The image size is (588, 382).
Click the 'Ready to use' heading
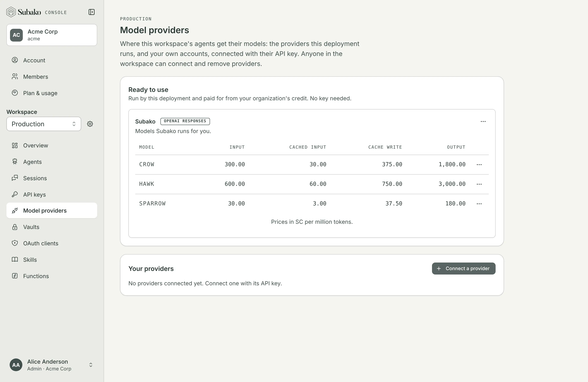coord(148,90)
